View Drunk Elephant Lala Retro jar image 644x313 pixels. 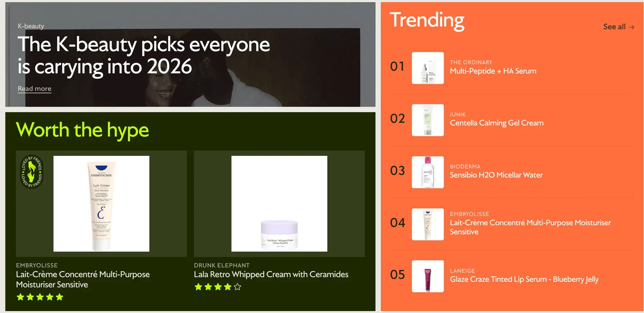tap(279, 204)
